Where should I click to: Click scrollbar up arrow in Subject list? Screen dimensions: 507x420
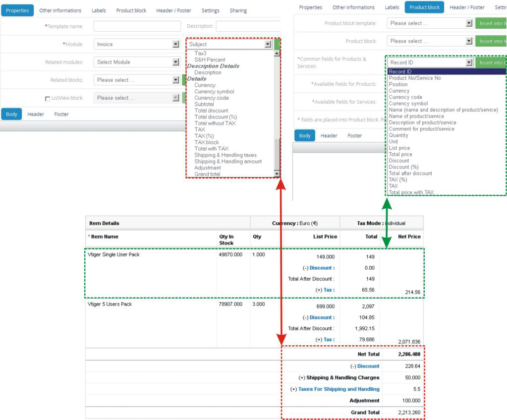pyautogui.click(x=277, y=54)
